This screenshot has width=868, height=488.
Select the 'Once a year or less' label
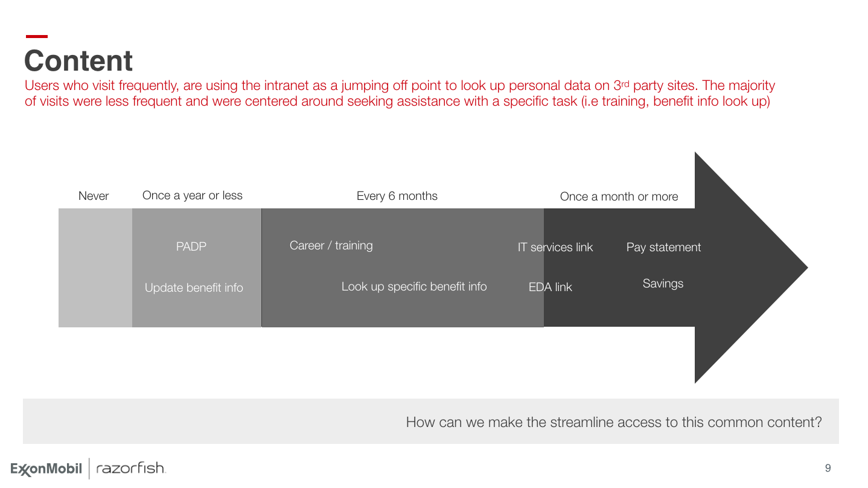click(192, 196)
